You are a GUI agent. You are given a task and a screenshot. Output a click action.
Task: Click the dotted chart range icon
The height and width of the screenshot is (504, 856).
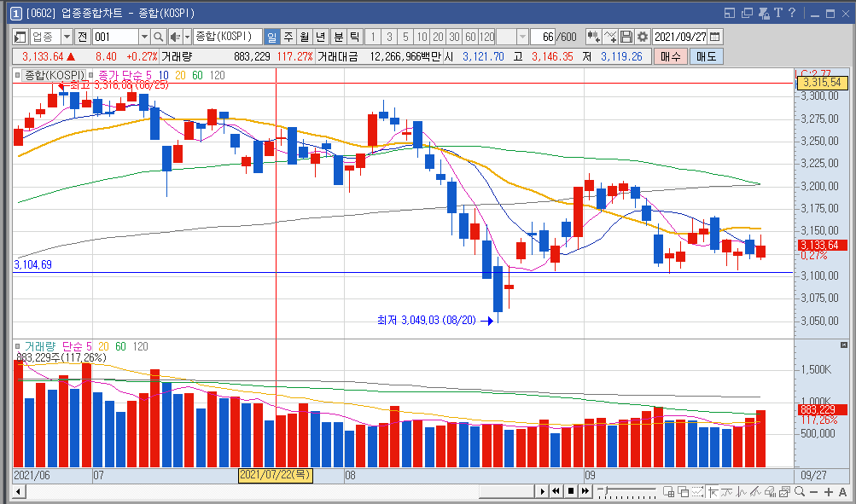pos(697,491)
